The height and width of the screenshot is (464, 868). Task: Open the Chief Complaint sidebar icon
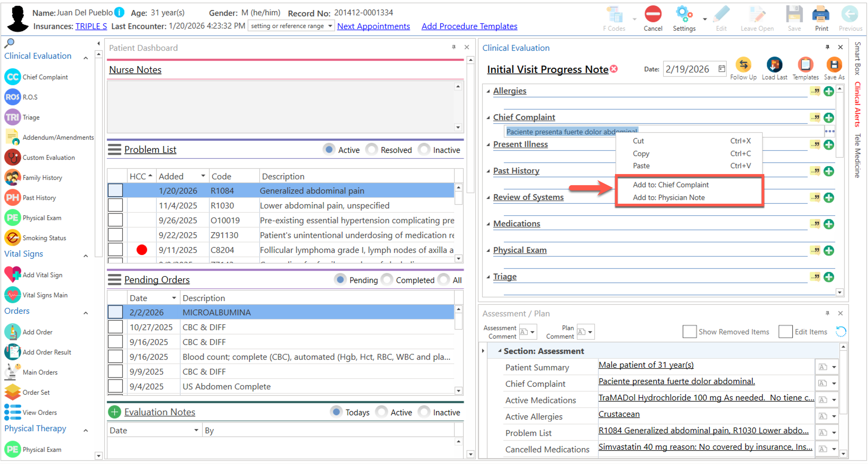(x=12, y=77)
